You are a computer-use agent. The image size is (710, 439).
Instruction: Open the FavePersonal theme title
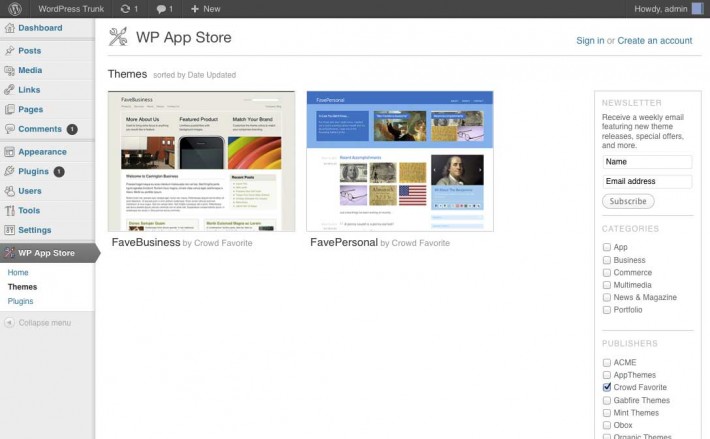pos(344,242)
